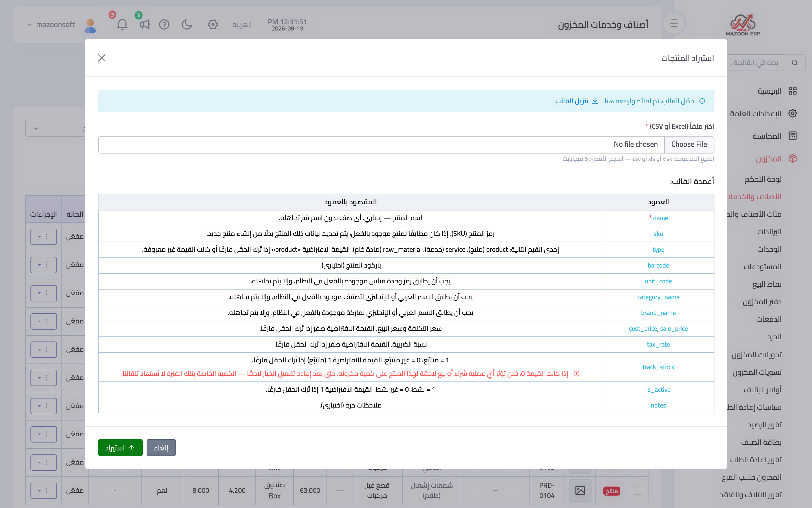Screen dimensions: 812x508
Task: Open the actions dropdown in PRD-0104 row
Action: [44, 491]
